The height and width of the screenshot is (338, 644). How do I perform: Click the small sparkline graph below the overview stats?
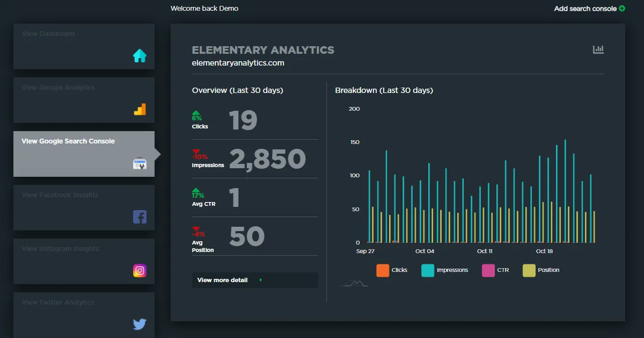[x=353, y=282]
